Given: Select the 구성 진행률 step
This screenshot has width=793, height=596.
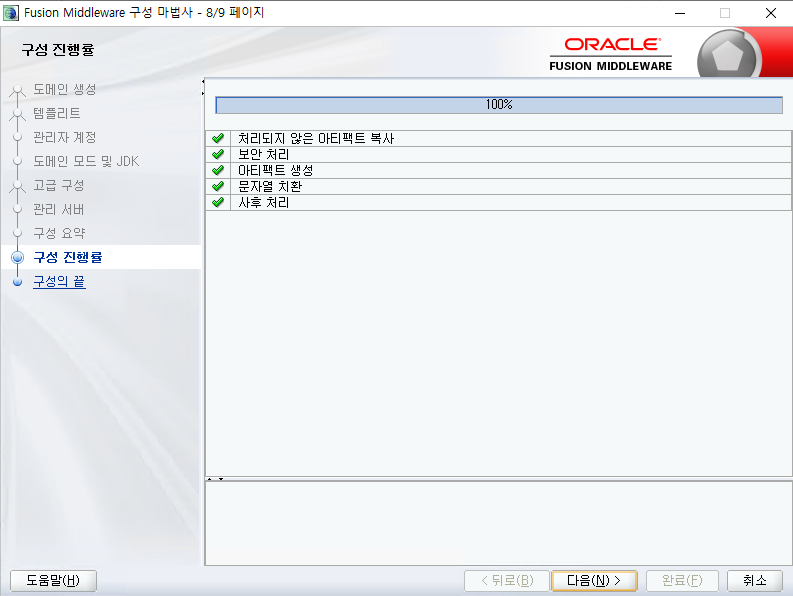Looking at the screenshot, I should (x=68, y=257).
